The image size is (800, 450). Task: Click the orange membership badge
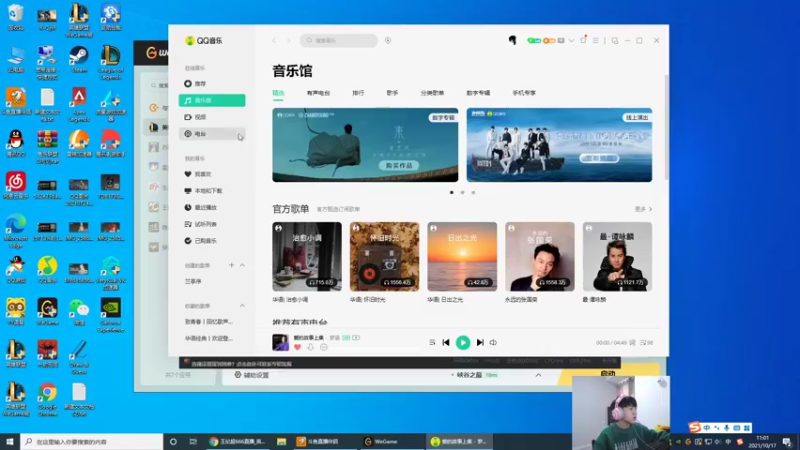549,40
